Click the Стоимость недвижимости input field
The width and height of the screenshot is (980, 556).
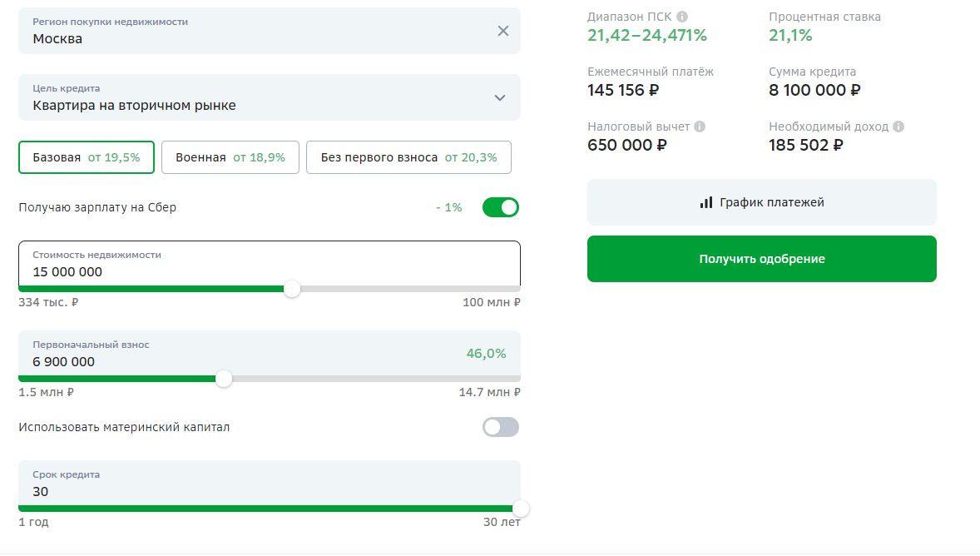click(250, 272)
